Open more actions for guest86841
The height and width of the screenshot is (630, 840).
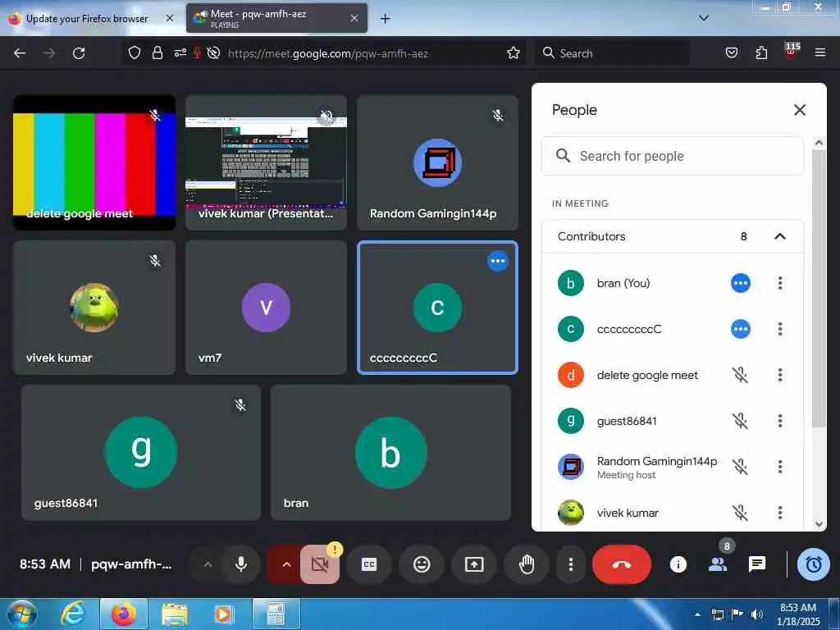point(780,421)
